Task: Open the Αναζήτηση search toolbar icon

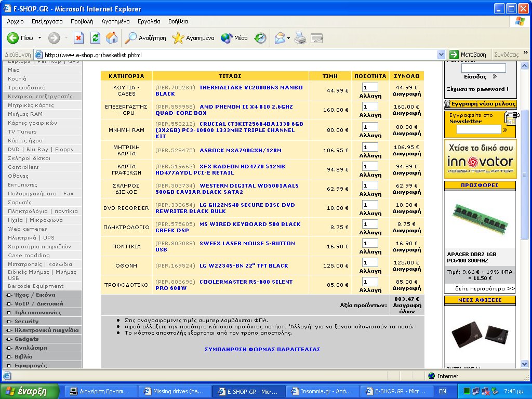Action: click(131, 38)
